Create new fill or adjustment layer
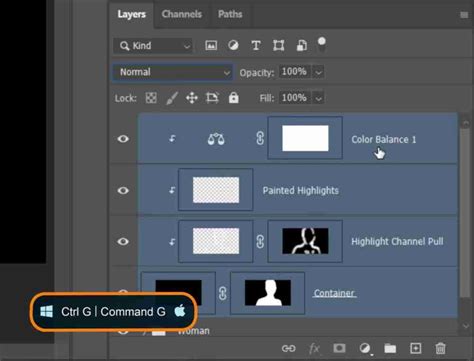474x361 pixels. click(x=365, y=349)
